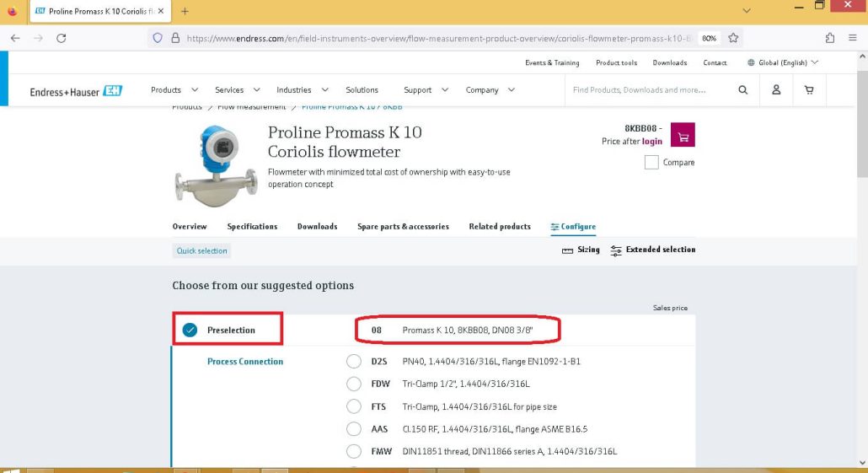Click scrollbar down arrow
868x473 pixels.
click(862, 463)
